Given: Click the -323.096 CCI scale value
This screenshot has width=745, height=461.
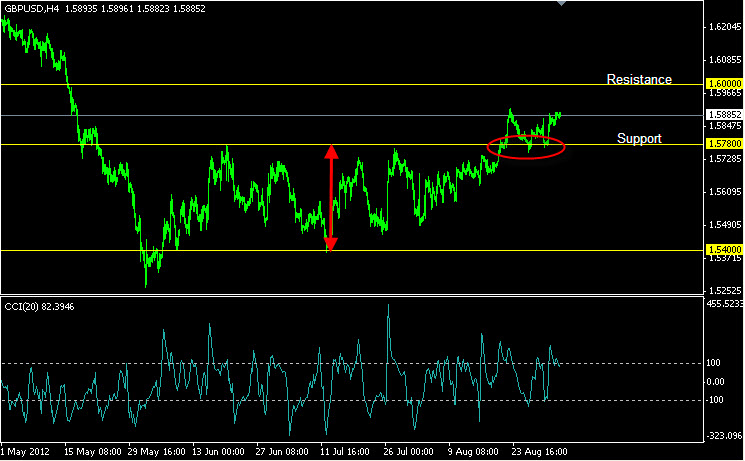Looking at the screenshot, I should point(724,435).
